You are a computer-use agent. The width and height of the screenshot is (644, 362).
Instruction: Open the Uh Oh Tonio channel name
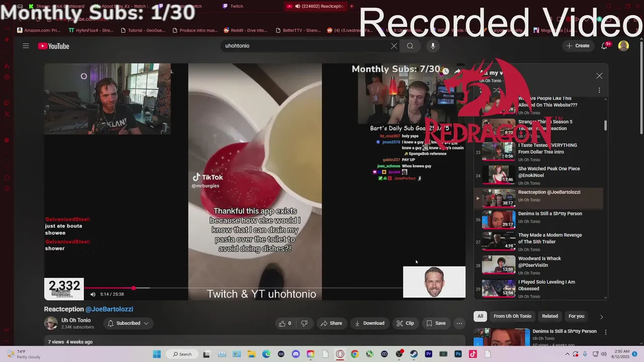point(76,320)
